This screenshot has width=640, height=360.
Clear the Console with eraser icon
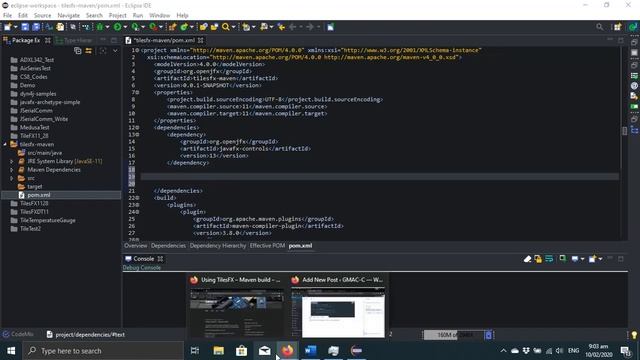[x=527, y=259]
